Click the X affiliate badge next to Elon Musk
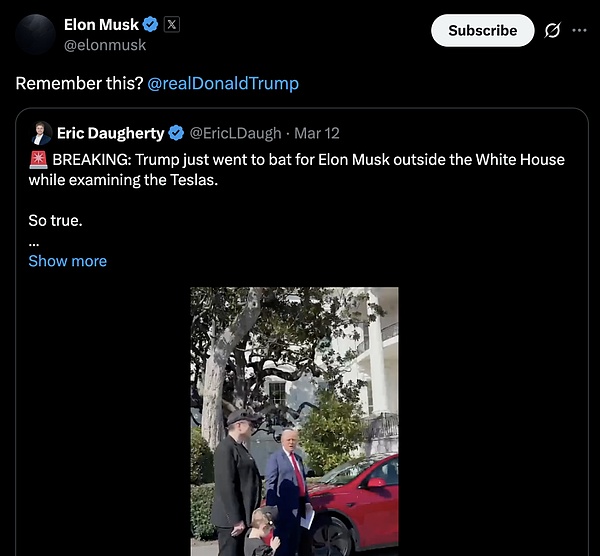Image resolution: width=600 pixels, height=556 pixels. coord(170,24)
